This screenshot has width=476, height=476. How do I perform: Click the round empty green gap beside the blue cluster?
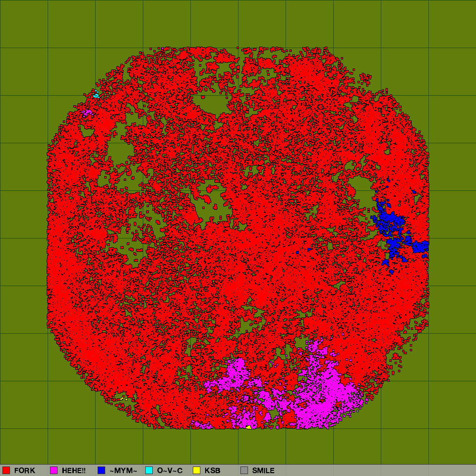click(362, 190)
